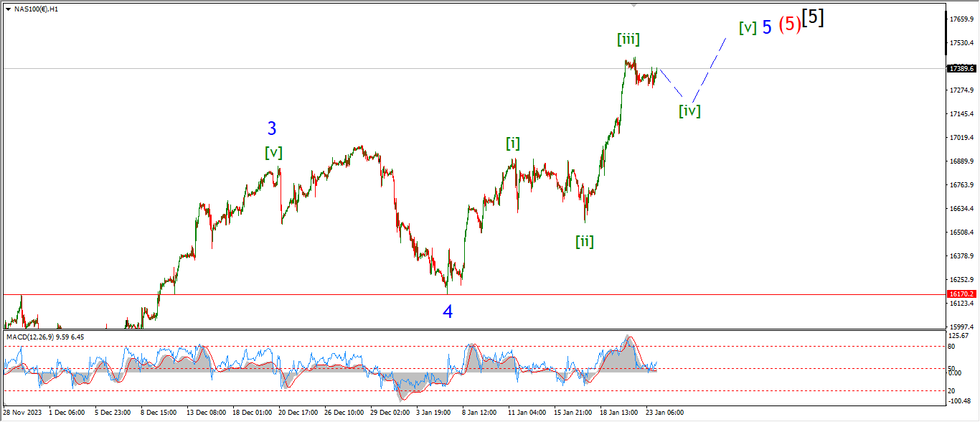The width and height of the screenshot is (980, 422).
Task: Click the 8 Jan 12:00 time axis label
Action: (x=480, y=413)
